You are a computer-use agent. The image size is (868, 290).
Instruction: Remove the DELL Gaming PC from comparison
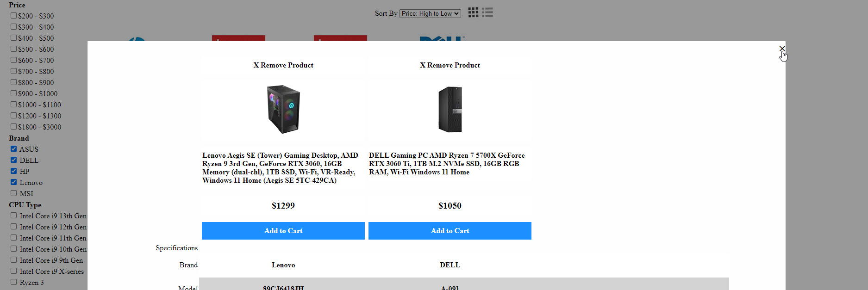pyautogui.click(x=450, y=65)
